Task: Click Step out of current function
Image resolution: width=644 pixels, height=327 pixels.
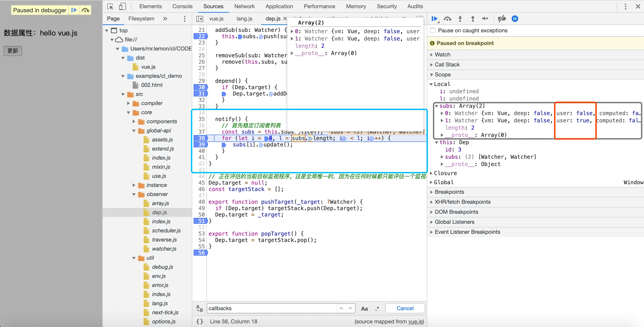Action: (x=472, y=19)
